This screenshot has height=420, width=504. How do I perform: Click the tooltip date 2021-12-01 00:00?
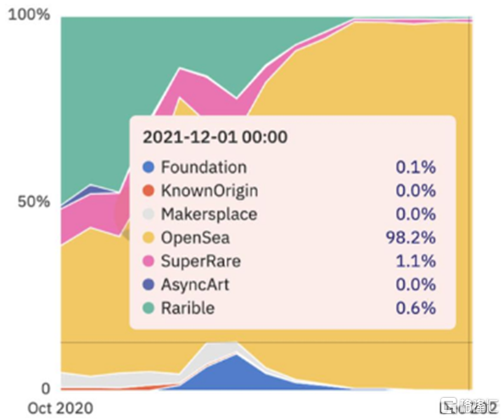coord(215,137)
